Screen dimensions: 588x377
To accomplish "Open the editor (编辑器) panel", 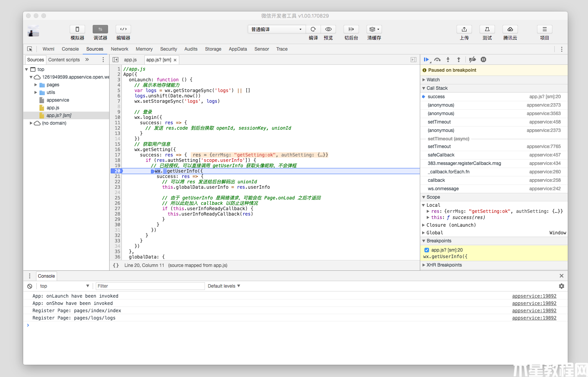I will [x=123, y=29].
